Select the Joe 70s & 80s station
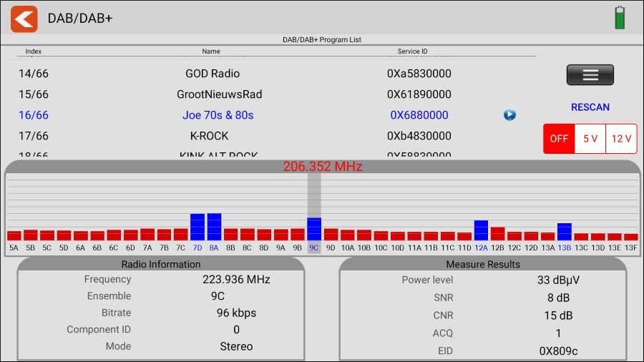The width and height of the screenshot is (644, 362). [218, 115]
